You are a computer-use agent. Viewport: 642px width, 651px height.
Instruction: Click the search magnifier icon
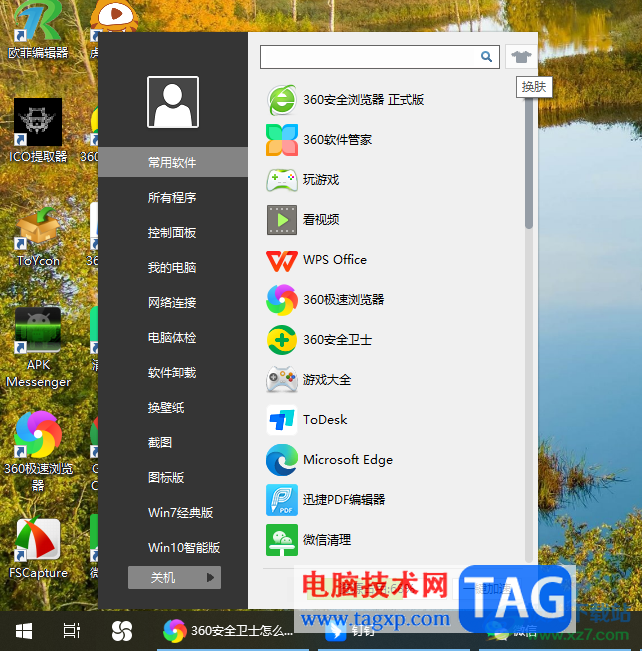(486, 56)
